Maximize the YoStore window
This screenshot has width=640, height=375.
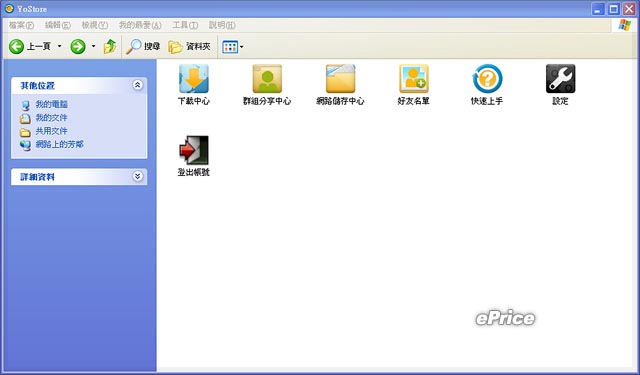613,9
